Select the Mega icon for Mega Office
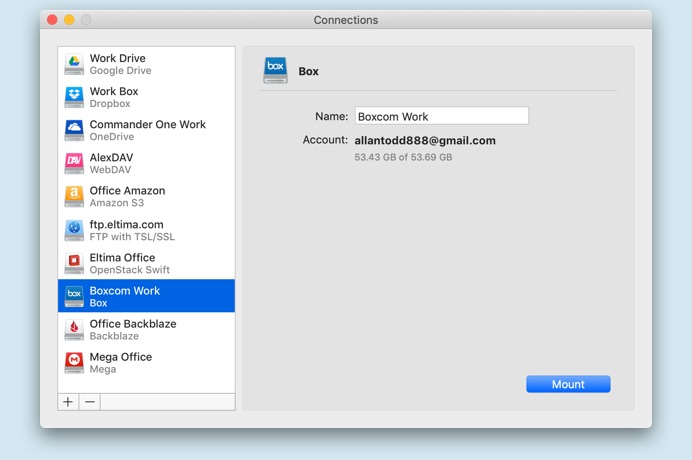The width and height of the screenshot is (692, 460). [74, 362]
